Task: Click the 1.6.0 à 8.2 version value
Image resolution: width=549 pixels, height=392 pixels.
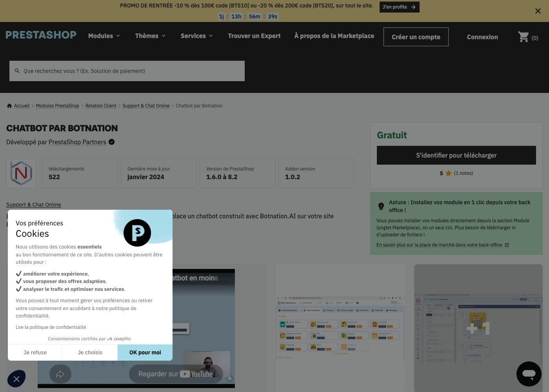Action: click(222, 177)
